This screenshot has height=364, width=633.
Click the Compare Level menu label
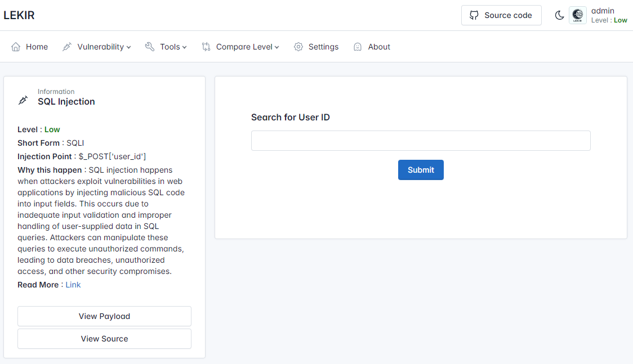click(x=244, y=47)
